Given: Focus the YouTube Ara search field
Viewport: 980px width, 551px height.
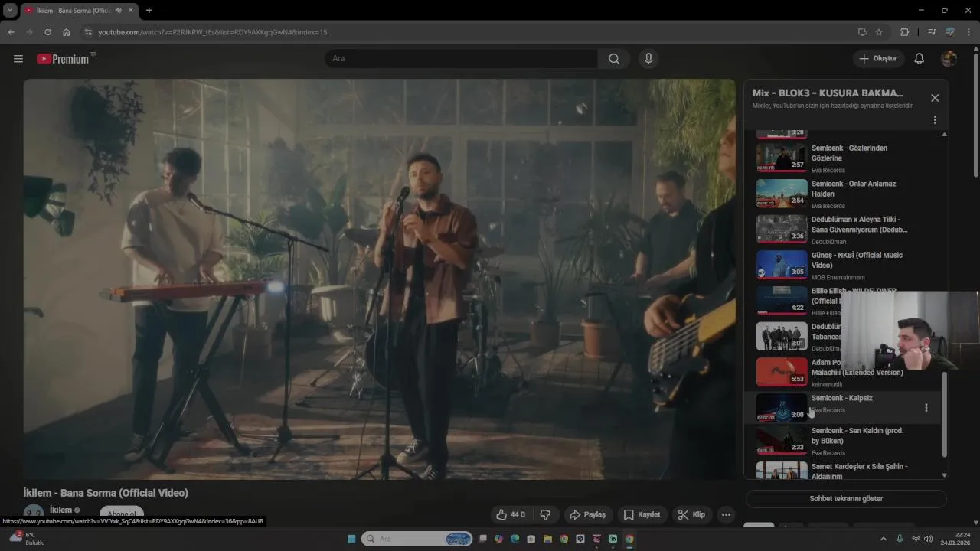Looking at the screenshot, I should click(x=462, y=59).
